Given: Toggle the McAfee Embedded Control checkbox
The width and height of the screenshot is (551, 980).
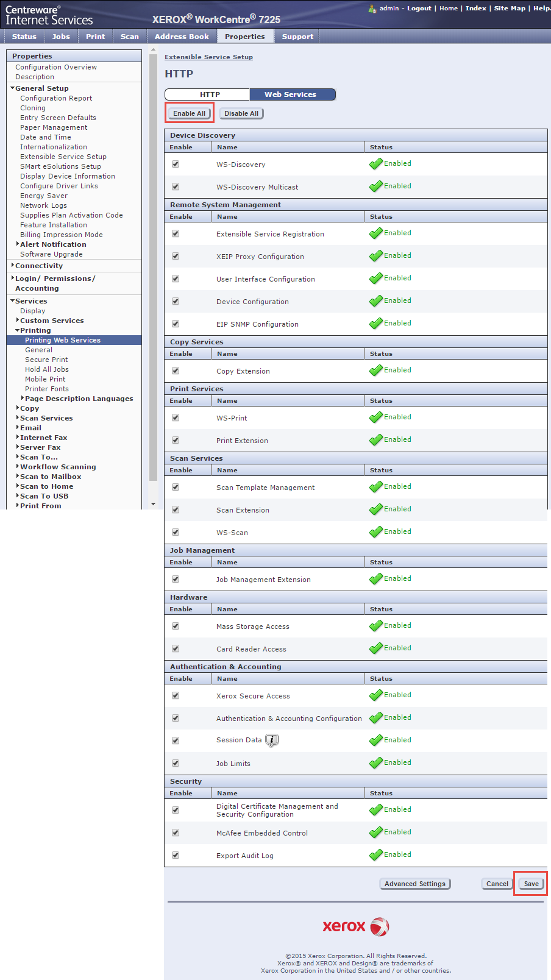Looking at the screenshot, I should pyautogui.click(x=176, y=833).
